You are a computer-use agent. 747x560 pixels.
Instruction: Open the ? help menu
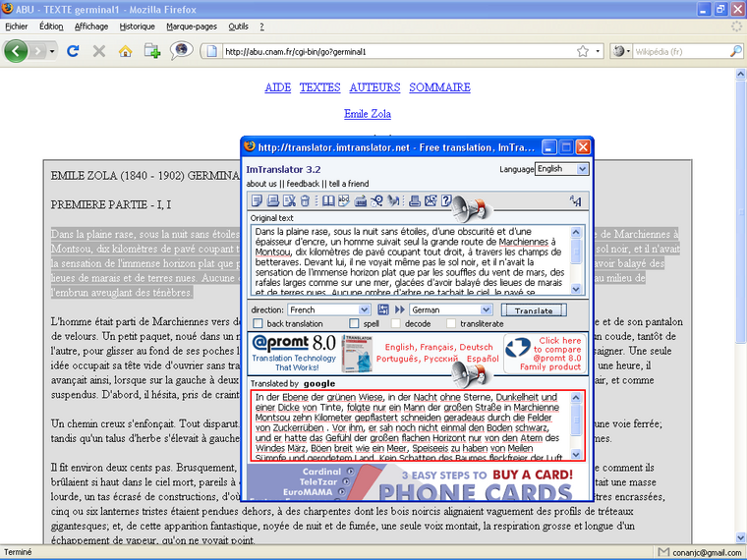point(261,27)
